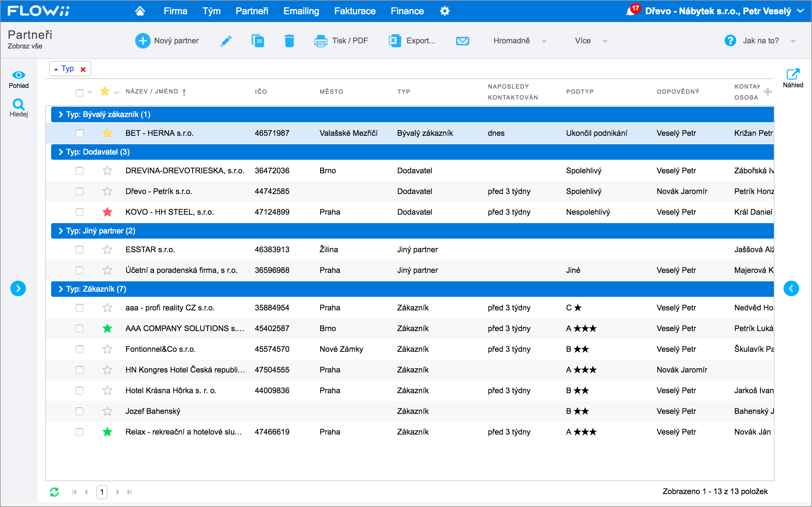This screenshot has height=507, width=812.
Task: Open the Hromadně dropdown
Action: tap(520, 40)
